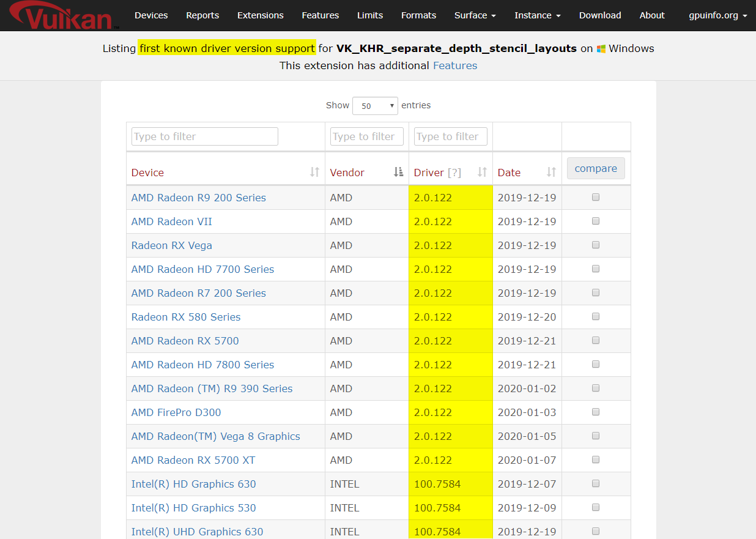Open Radeon RX Vega device link
This screenshot has height=539, width=756.
[x=172, y=245]
